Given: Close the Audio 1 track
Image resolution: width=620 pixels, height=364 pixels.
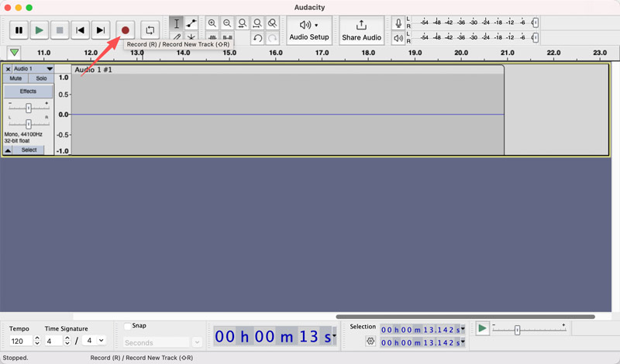Looking at the screenshot, I should [x=8, y=69].
